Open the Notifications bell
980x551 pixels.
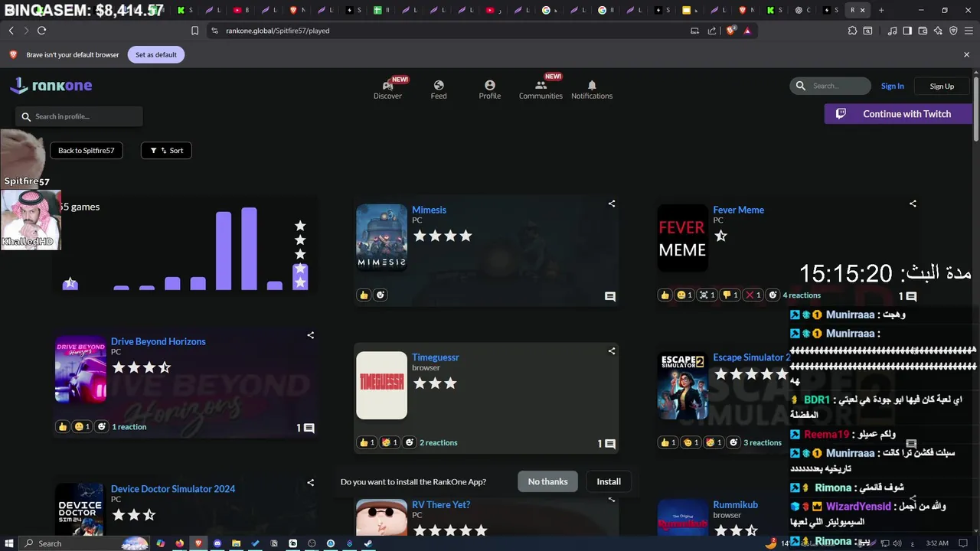(x=592, y=90)
